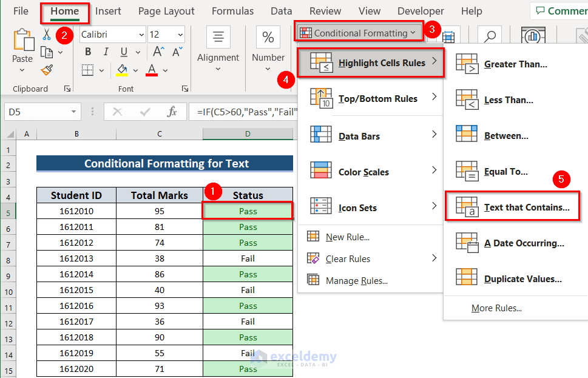Screen dimensions: 588x378
Task: Open the font size 12 dropdown
Action: tap(180, 35)
